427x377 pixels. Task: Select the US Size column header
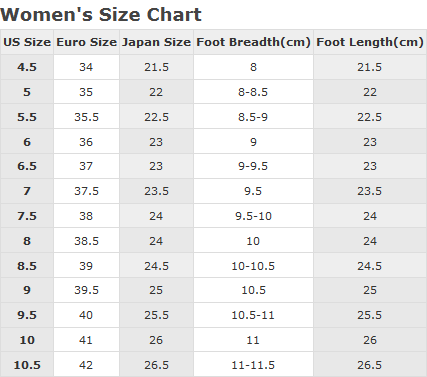click(x=27, y=42)
